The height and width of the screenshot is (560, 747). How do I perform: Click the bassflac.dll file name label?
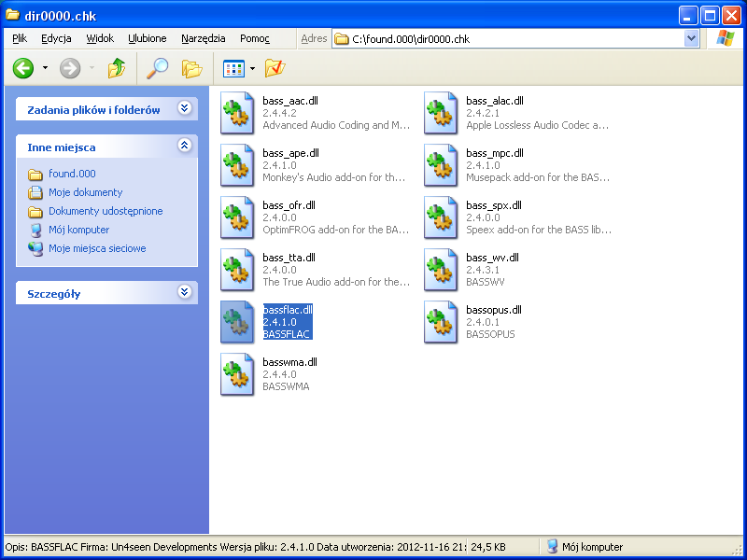click(x=288, y=310)
